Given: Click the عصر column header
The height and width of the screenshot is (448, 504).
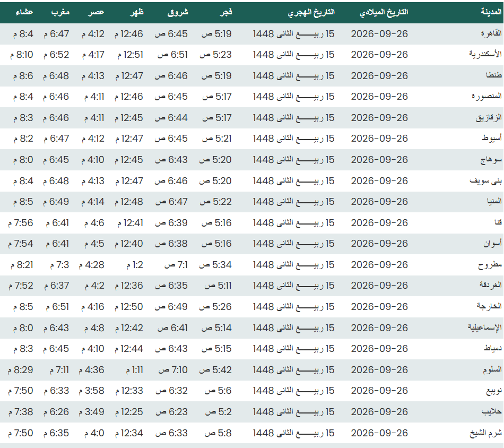Looking at the screenshot, I should pyautogui.click(x=96, y=12).
